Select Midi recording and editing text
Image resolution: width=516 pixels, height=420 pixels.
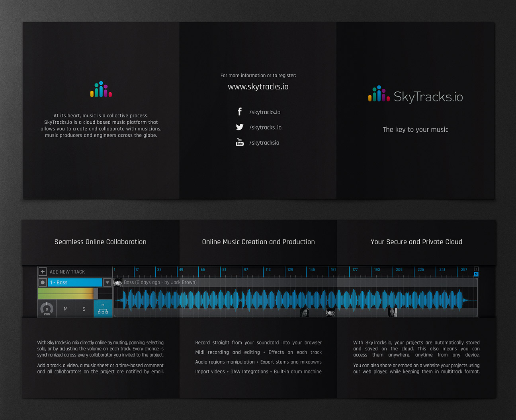pyautogui.click(x=227, y=352)
